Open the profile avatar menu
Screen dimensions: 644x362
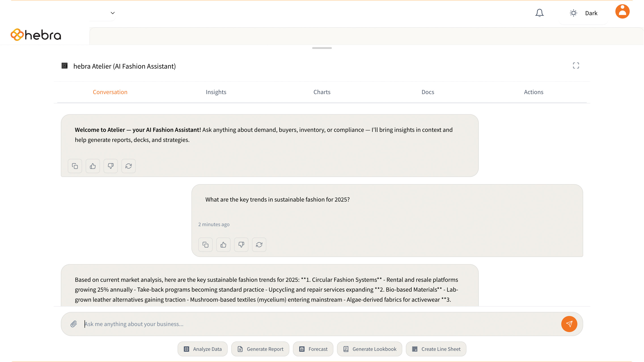pyautogui.click(x=622, y=11)
